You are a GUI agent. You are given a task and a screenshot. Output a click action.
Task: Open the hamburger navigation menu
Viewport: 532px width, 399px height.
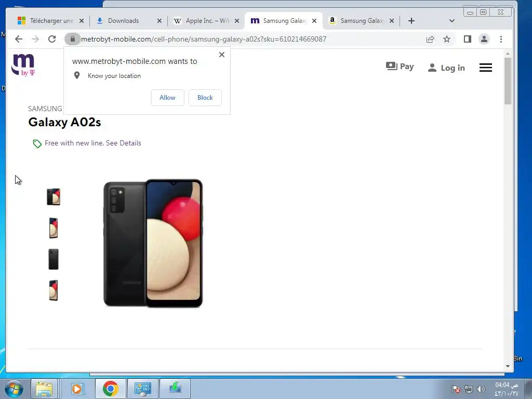tap(486, 68)
